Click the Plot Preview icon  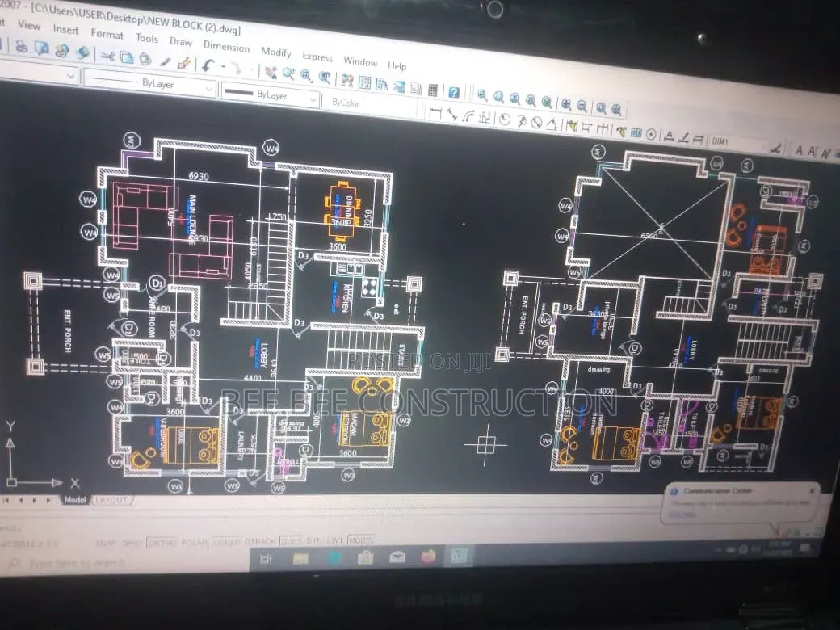(x=41, y=48)
